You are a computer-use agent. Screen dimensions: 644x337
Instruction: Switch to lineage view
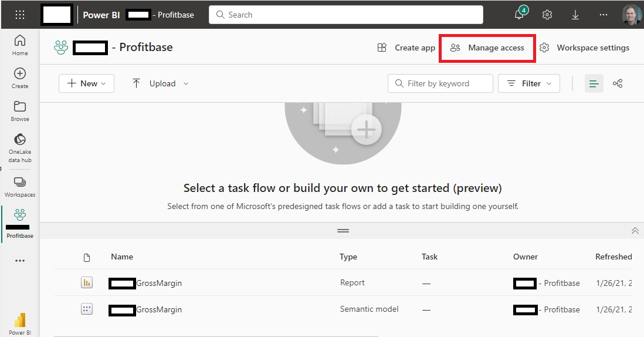618,83
